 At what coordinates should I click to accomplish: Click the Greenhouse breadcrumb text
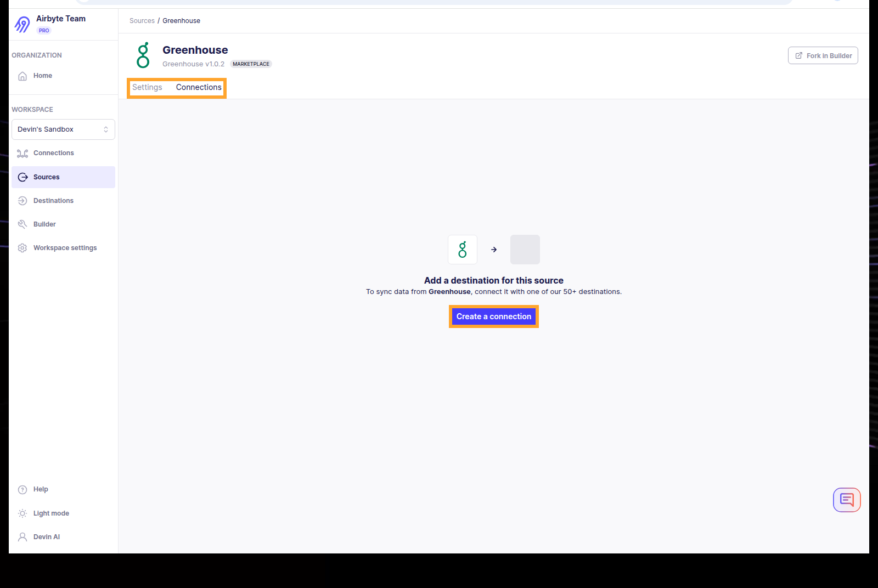pyautogui.click(x=181, y=21)
